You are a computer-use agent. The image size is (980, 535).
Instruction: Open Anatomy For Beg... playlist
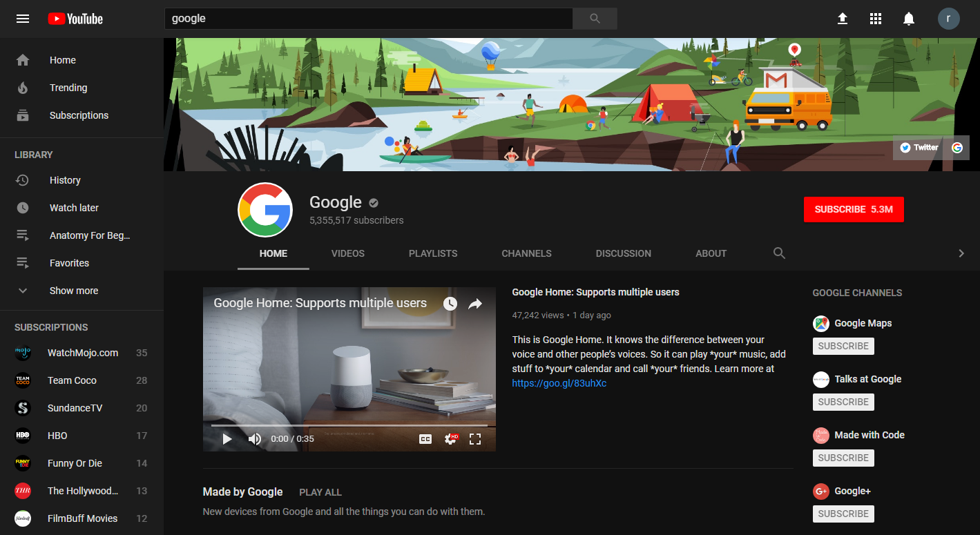coord(81,235)
